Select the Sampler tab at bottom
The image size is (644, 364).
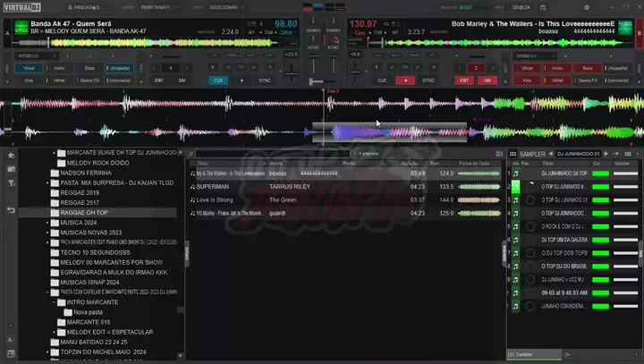534,354
